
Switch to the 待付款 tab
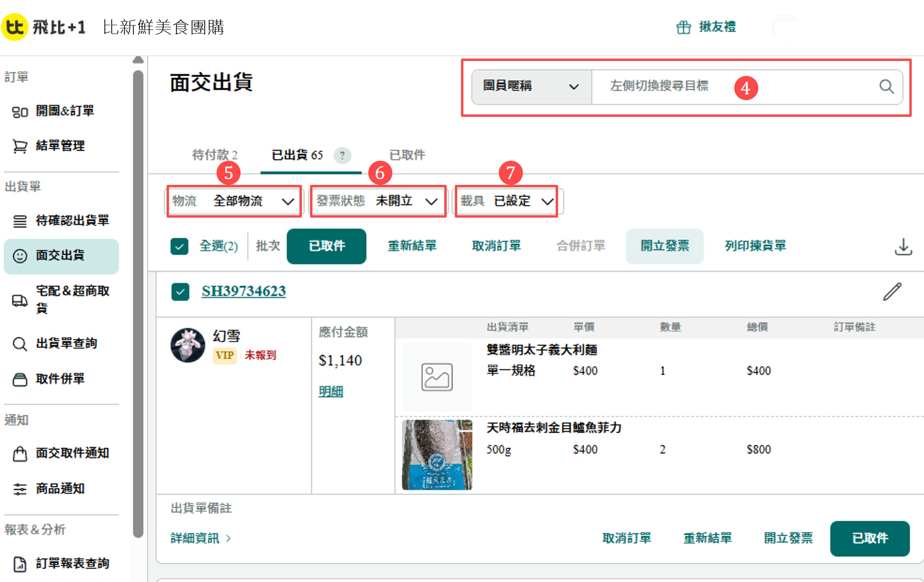[215, 155]
